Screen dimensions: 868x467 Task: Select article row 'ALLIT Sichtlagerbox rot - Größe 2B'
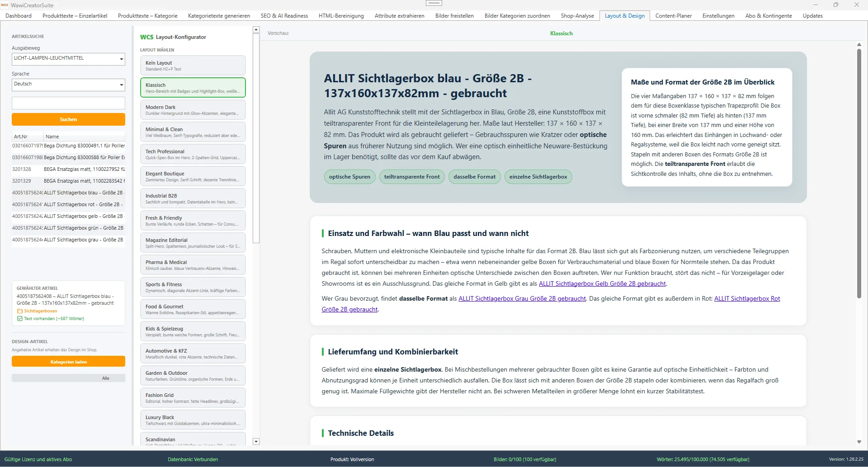click(x=68, y=204)
